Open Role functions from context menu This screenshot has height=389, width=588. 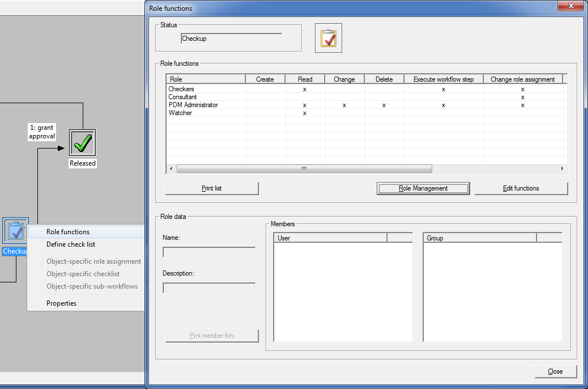click(68, 232)
